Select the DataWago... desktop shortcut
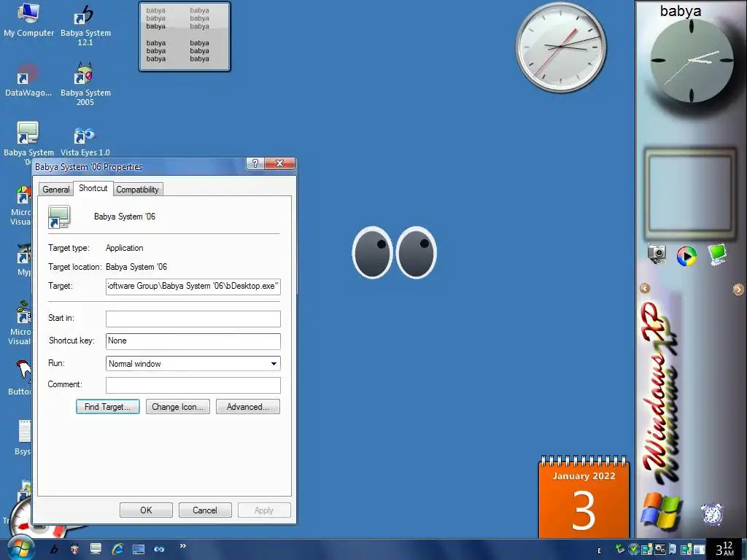Screen dimensions: 747x560 [28, 80]
